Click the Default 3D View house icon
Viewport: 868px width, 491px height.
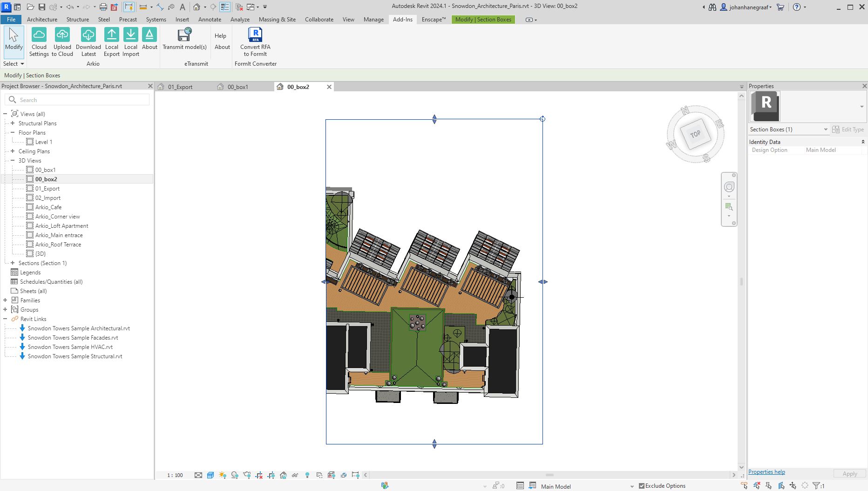point(197,7)
